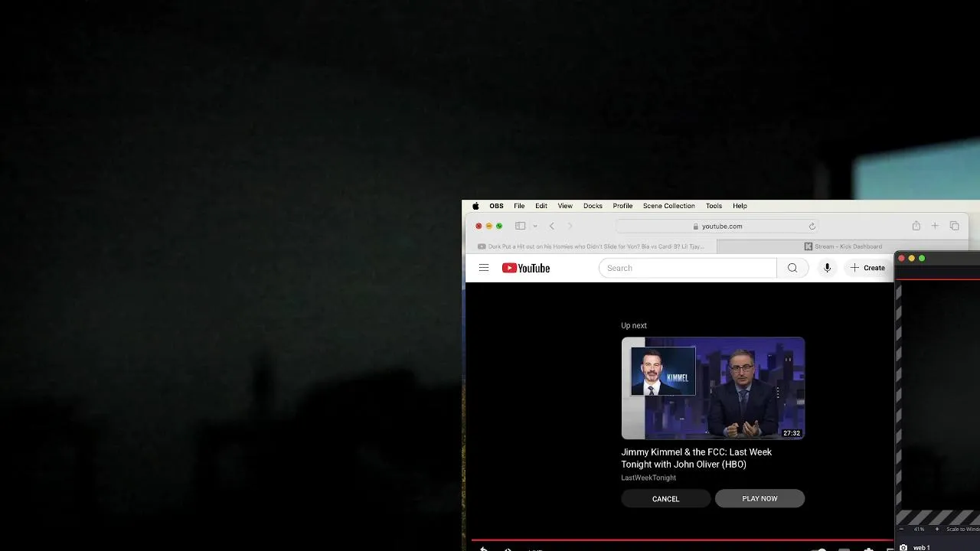
Task: Open the Apple menu
Action: pos(475,206)
